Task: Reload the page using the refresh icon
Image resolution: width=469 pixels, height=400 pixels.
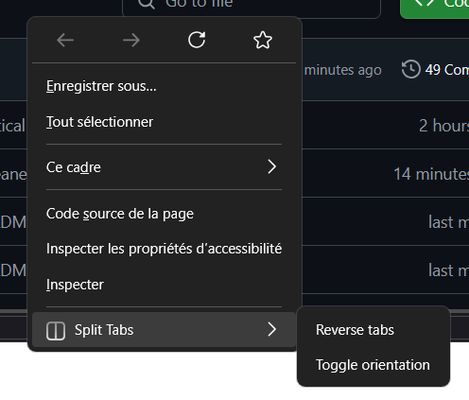Action: coord(197,40)
